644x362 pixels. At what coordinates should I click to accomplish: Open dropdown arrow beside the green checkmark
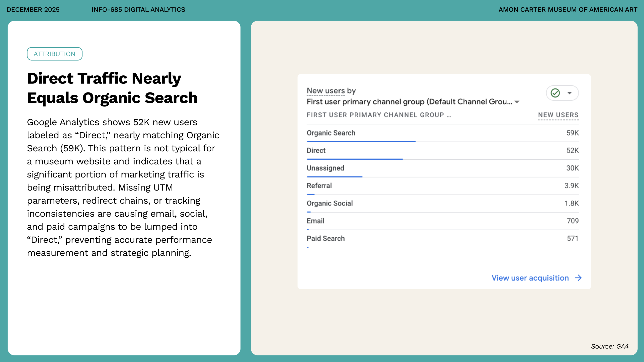click(570, 93)
